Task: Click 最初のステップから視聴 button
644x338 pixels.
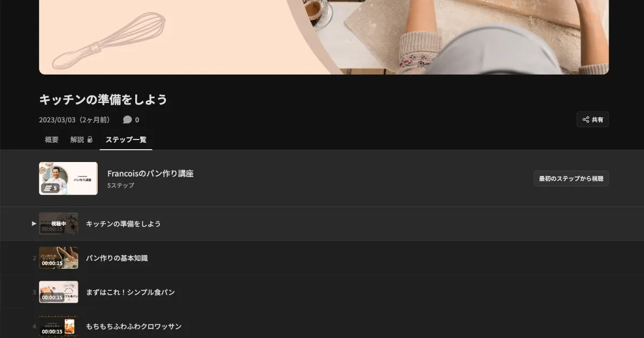Action: click(571, 179)
